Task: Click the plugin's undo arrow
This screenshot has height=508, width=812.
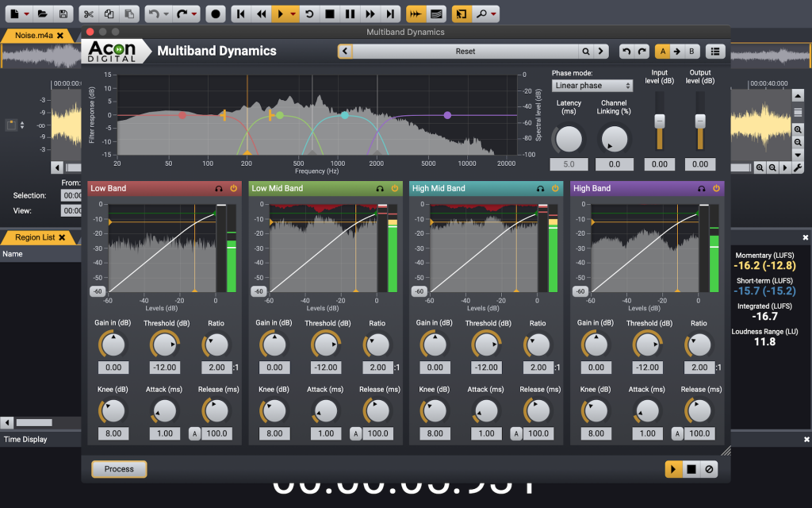Action: pos(626,52)
